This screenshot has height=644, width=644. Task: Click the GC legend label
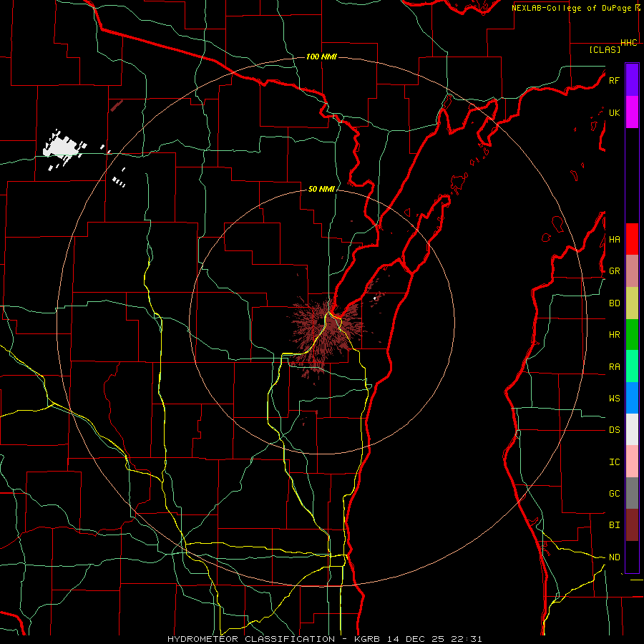pos(614,493)
